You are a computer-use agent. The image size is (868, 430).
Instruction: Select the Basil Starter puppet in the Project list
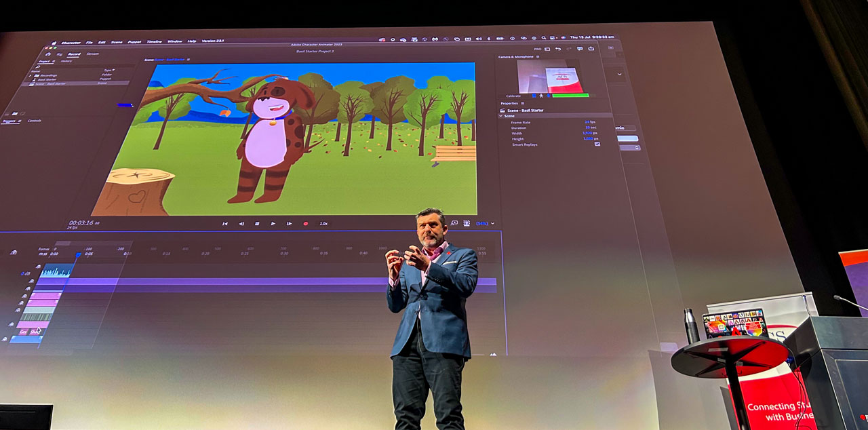[47, 79]
